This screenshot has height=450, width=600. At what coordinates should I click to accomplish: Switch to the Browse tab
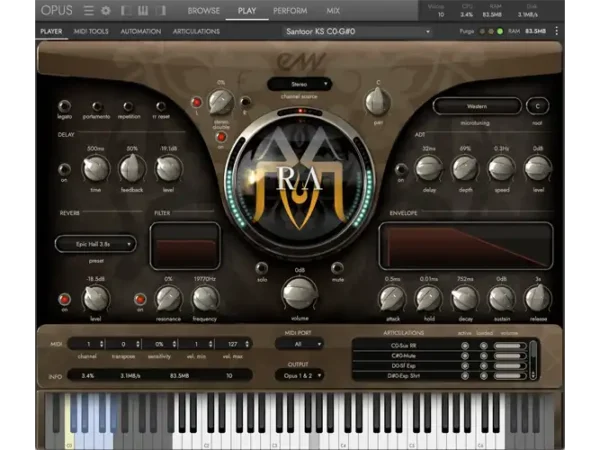204,11
